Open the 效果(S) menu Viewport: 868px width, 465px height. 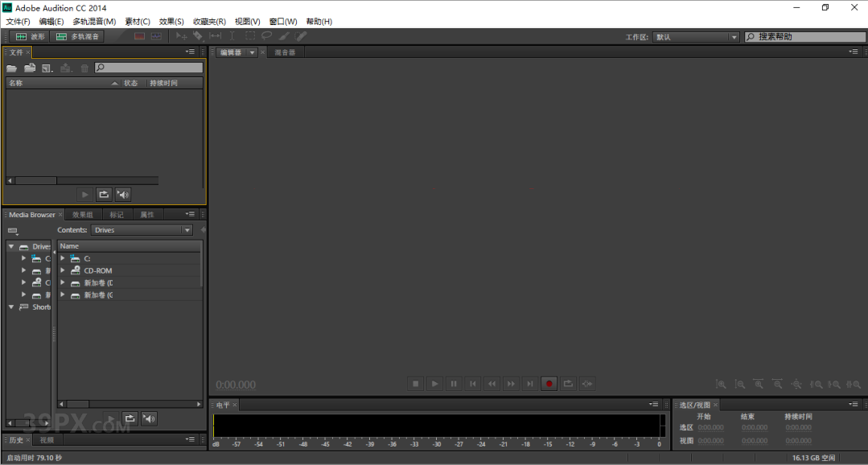171,22
